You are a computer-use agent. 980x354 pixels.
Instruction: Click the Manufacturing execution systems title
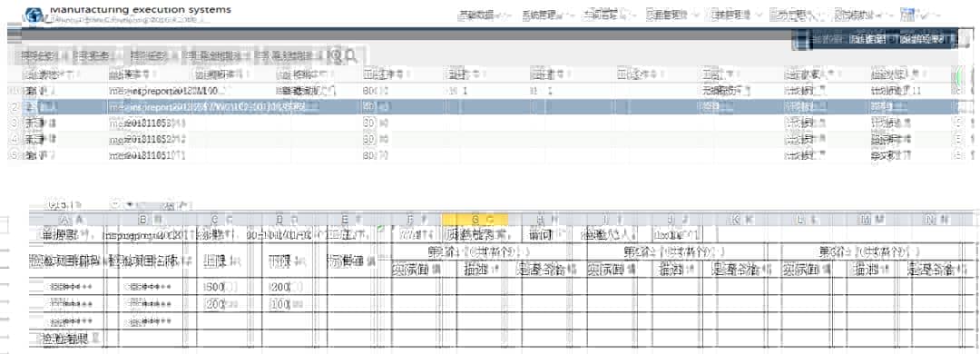(x=140, y=9)
